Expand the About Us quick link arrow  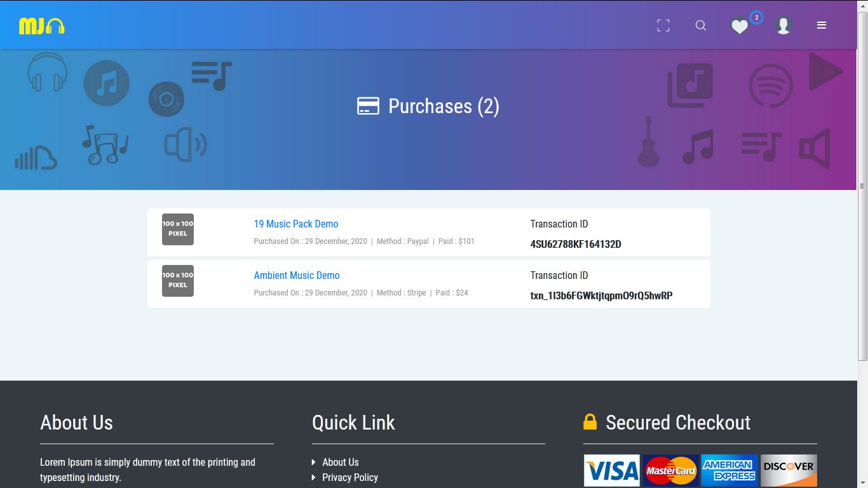click(313, 462)
